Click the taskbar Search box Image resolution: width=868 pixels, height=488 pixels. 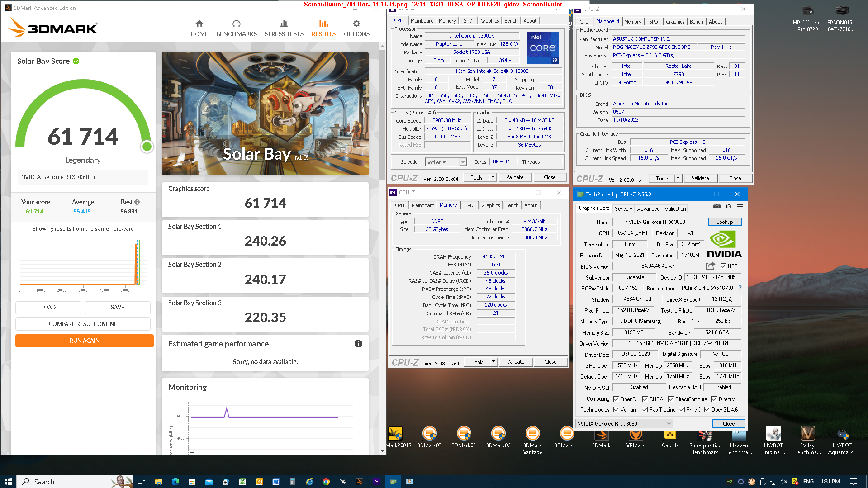coord(75,482)
